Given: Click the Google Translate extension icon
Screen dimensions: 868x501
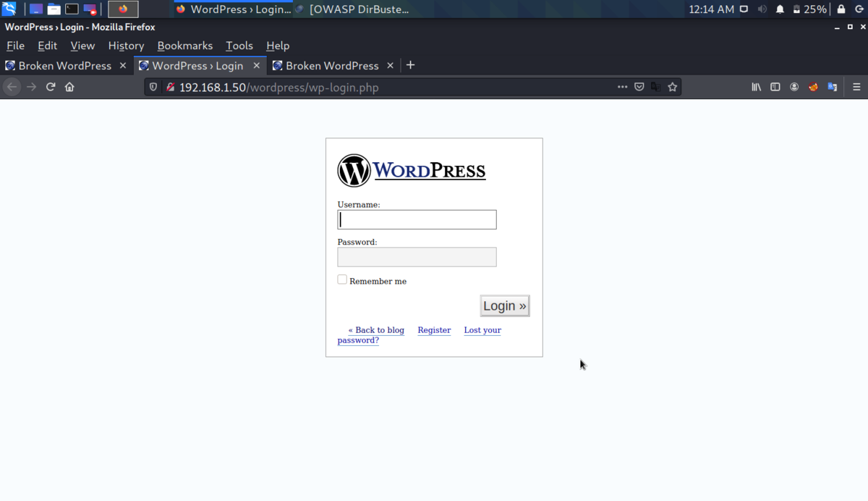Looking at the screenshot, I should pos(833,87).
